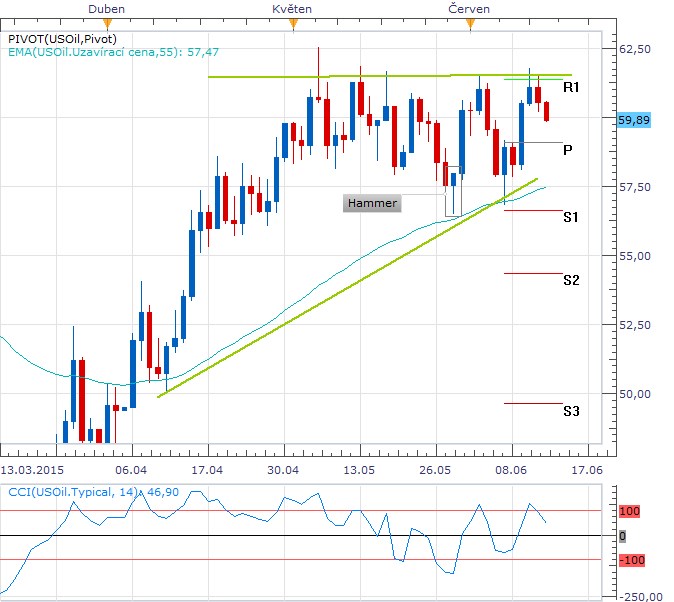Click the Červen month label
Viewport: 674px width, 602px height.
point(469,9)
